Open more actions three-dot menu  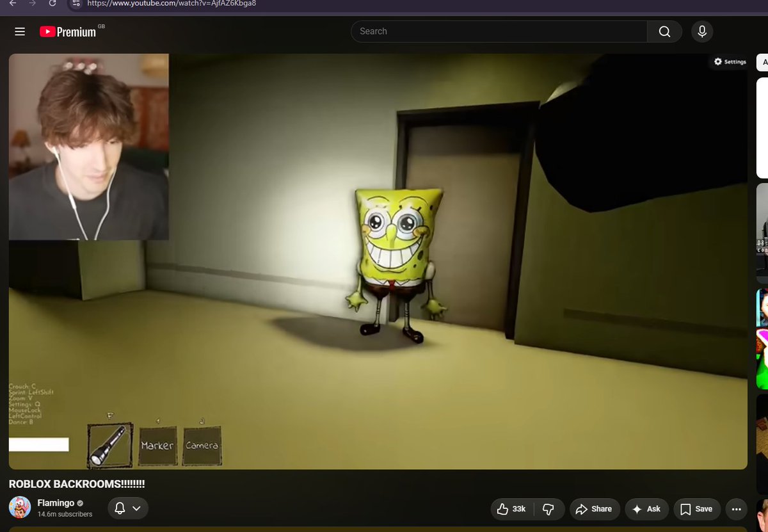coord(736,509)
